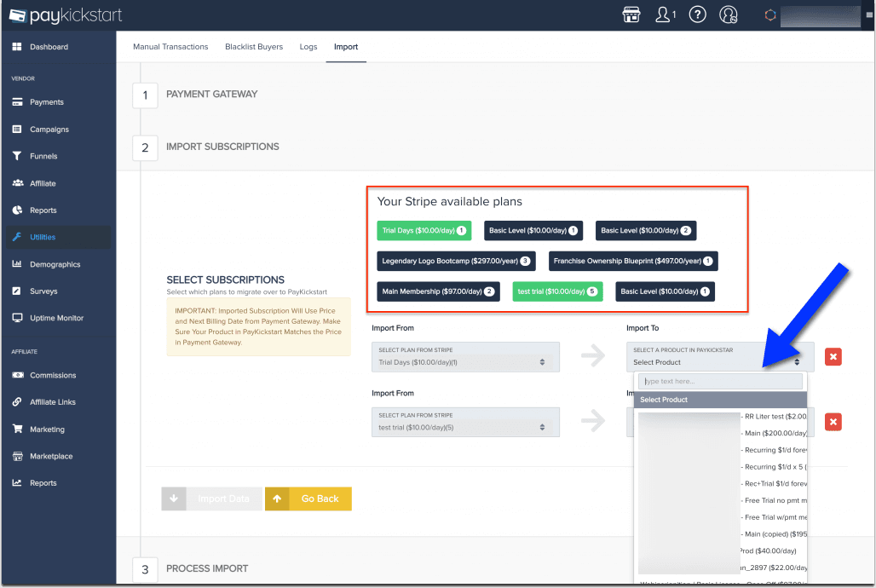
Task: Open the help question mark icon
Action: click(x=697, y=14)
